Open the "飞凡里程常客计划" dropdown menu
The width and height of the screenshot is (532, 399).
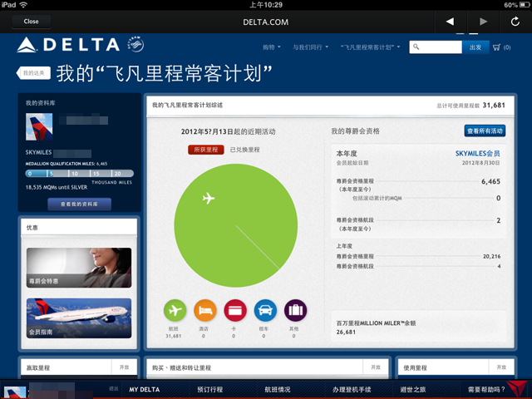tap(370, 47)
